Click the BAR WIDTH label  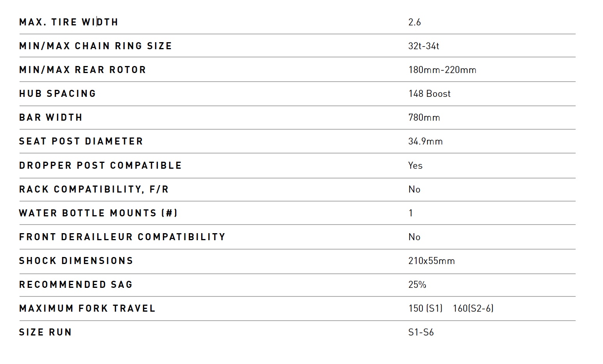point(51,118)
